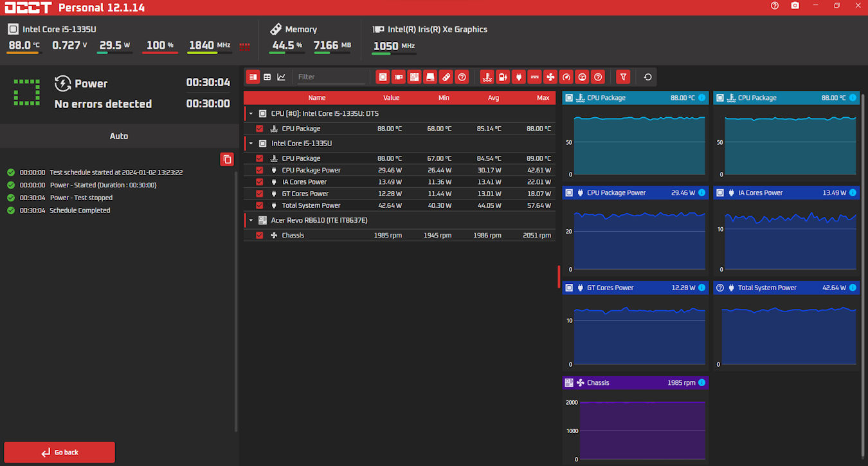Click the reset statistics circular arrow icon

pyautogui.click(x=647, y=77)
